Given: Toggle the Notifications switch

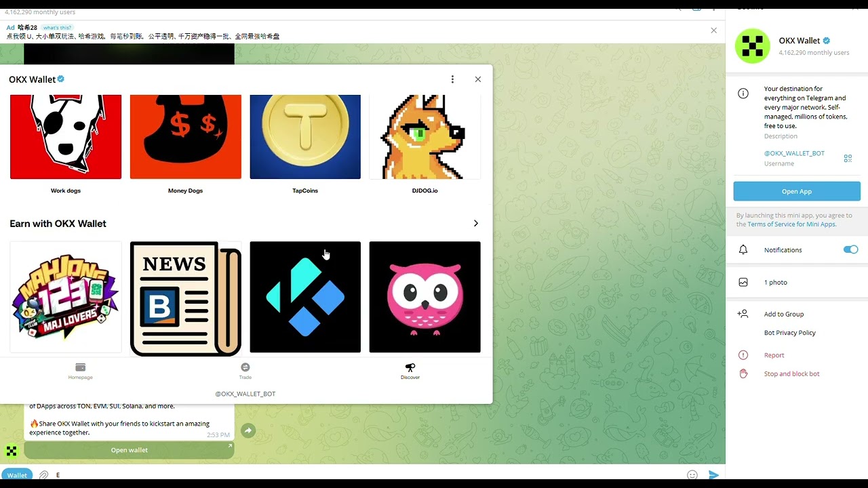Looking at the screenshot, I should click(850, 249).
